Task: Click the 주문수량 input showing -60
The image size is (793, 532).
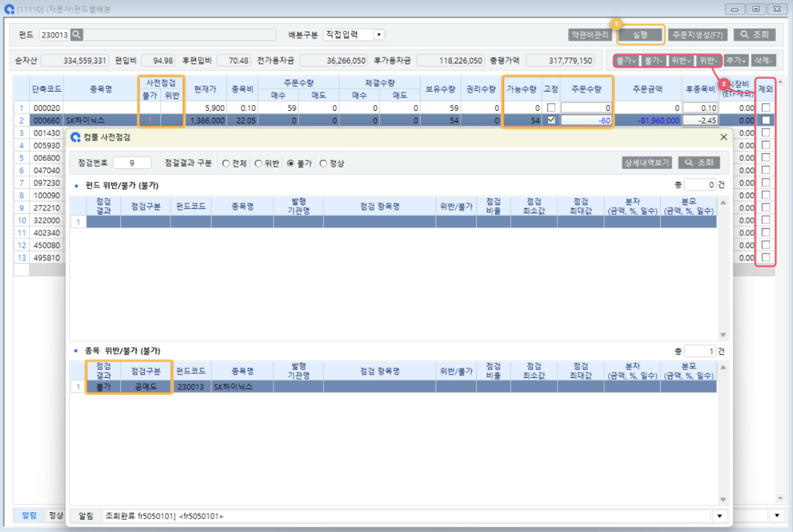Action: coord(586,120)
